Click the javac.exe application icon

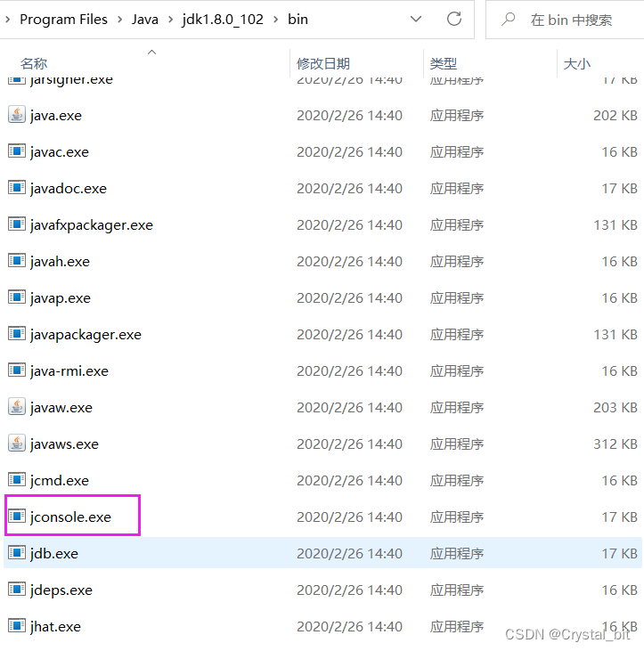click(x=17, y=151)
